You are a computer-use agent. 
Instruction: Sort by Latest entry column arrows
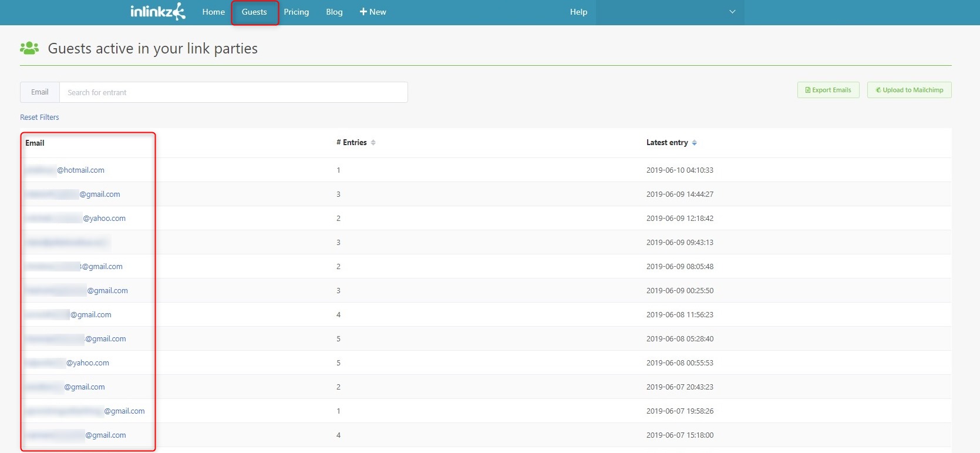[695, 143]
